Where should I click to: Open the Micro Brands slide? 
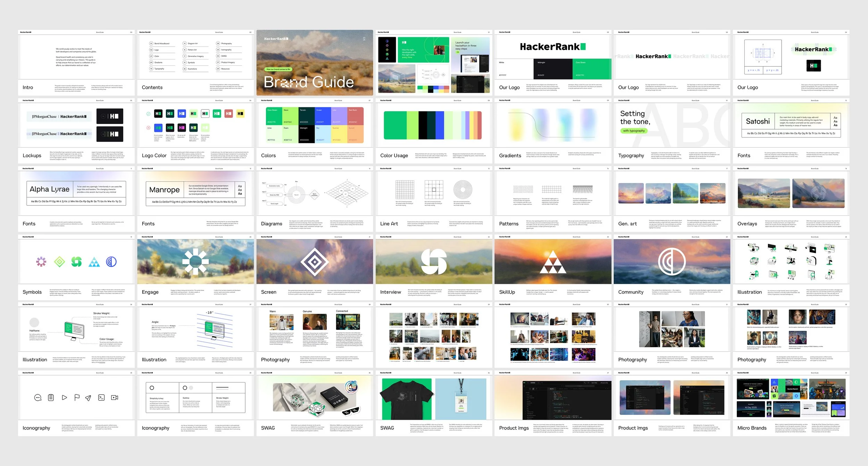[791, 403]
